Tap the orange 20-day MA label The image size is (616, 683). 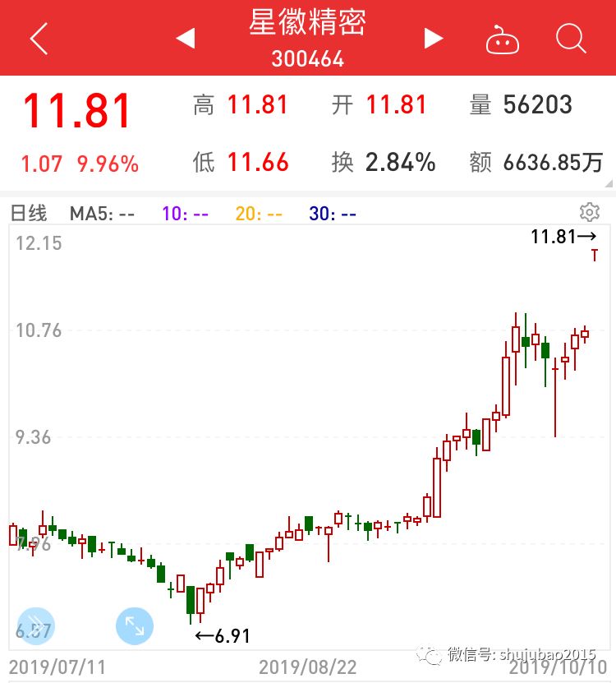click(x=259, y=214)
